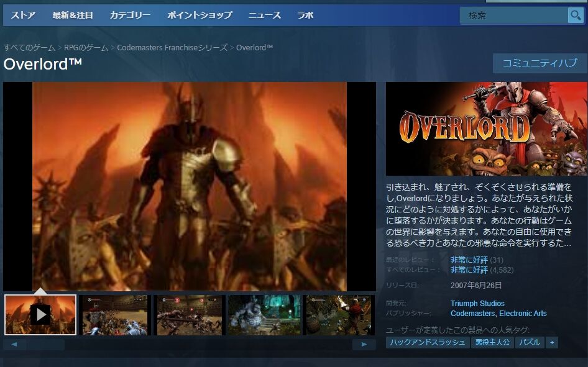588x367 pixels.
Task: Click the Overlord™ breadcrumb link
Action: click(254, 48)
